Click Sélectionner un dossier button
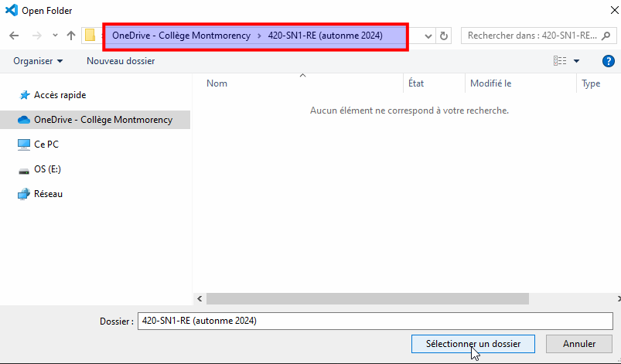This screenshot has width=621, height=364. tap(473, 344)
